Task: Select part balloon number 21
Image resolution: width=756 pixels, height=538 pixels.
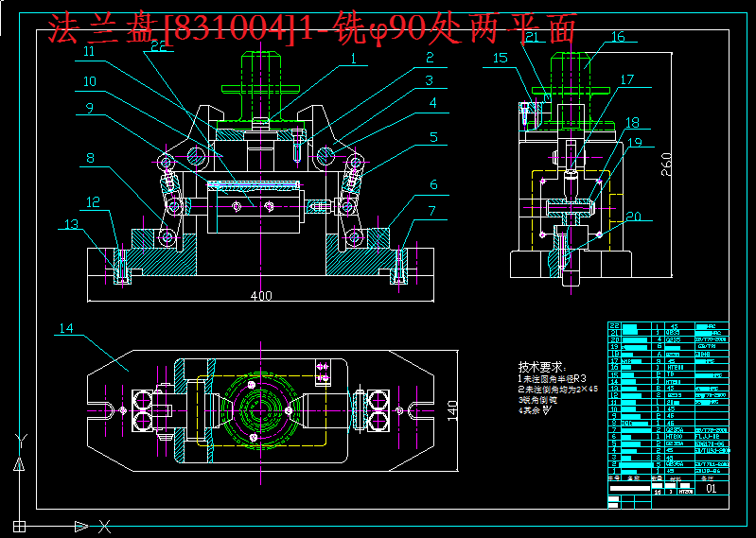Action: point(531,39)
